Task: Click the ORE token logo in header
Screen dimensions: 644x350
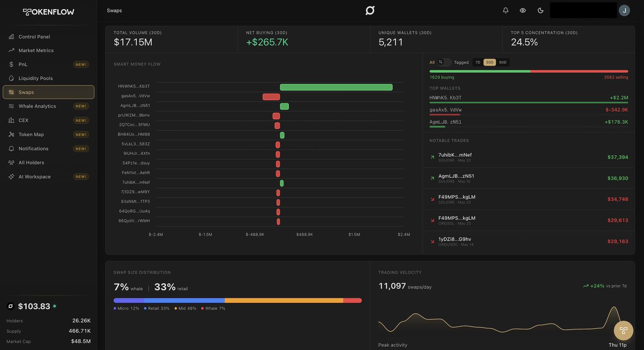Action: pyautogui.click(x=370, y=10)
